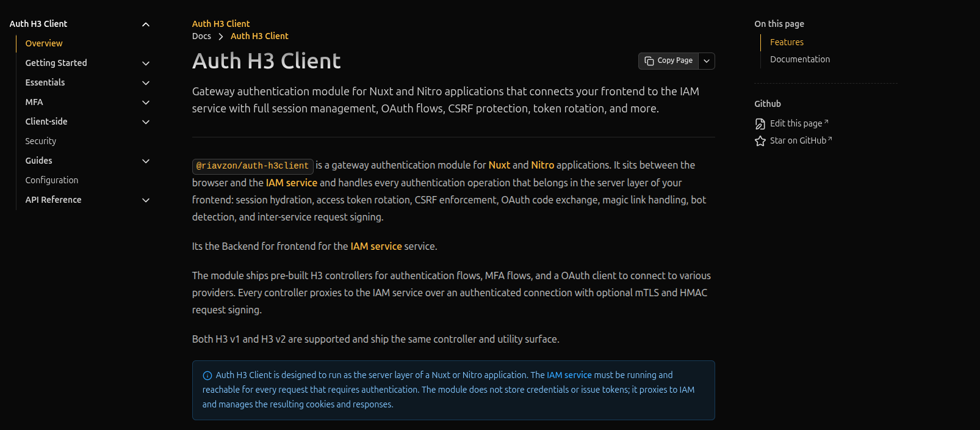
Task: Follow IAM service link inside the blue callout
Action: [x=569, y=375]
